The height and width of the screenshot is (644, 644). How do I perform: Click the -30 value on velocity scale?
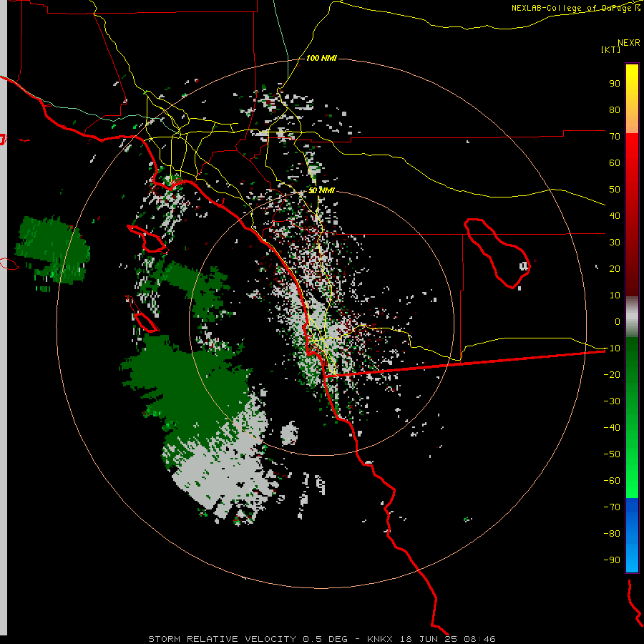point(612,401)
